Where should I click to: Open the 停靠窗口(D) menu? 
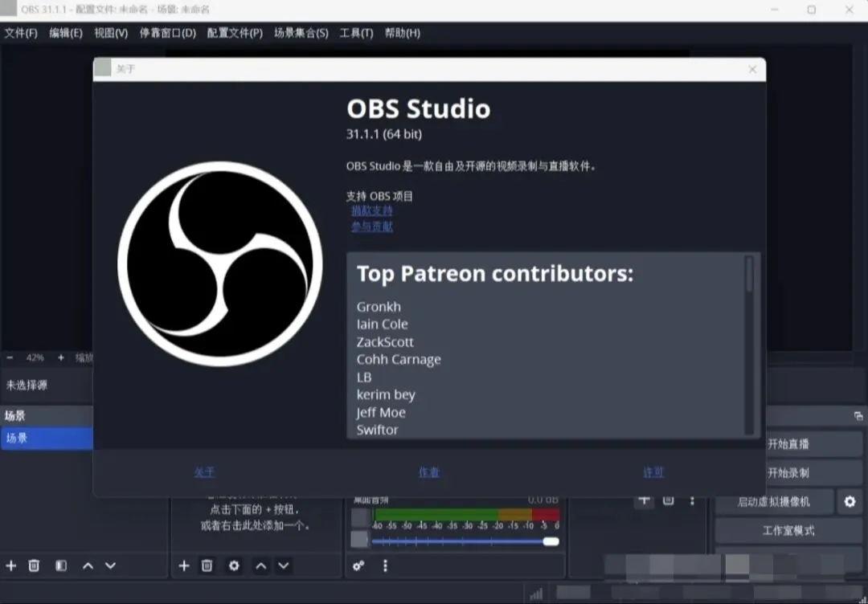pos(168,33)
